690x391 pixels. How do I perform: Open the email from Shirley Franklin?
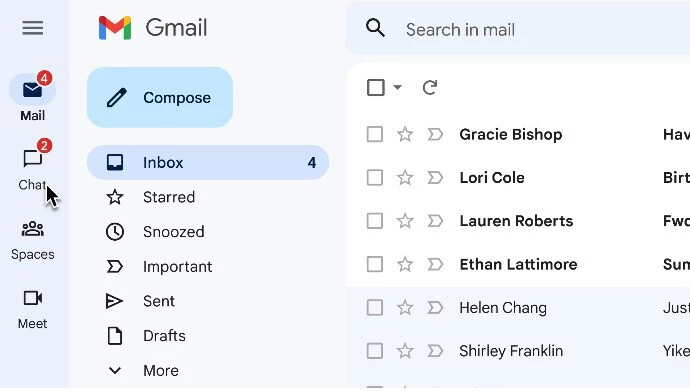click(511, 351)
